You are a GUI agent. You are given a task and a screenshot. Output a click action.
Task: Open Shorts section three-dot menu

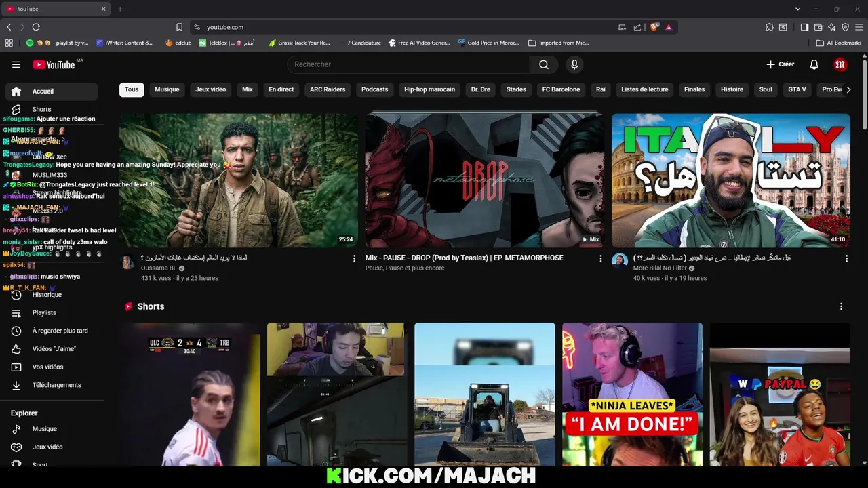[841, 306]
